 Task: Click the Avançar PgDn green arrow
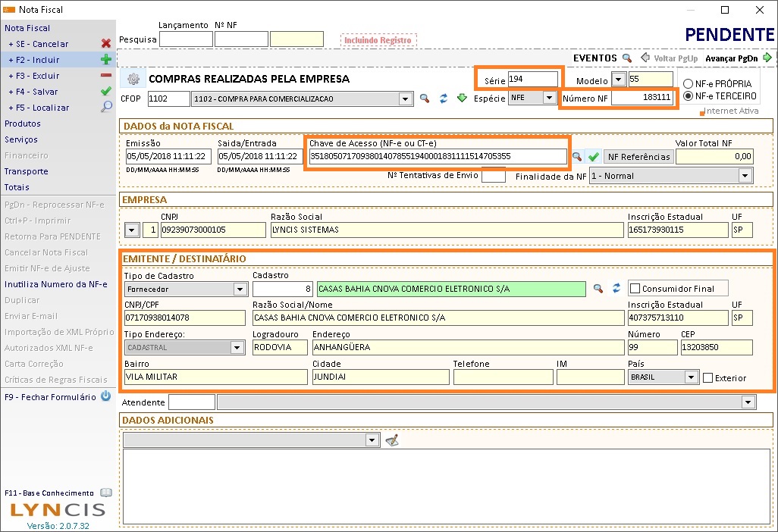(767, 58)
